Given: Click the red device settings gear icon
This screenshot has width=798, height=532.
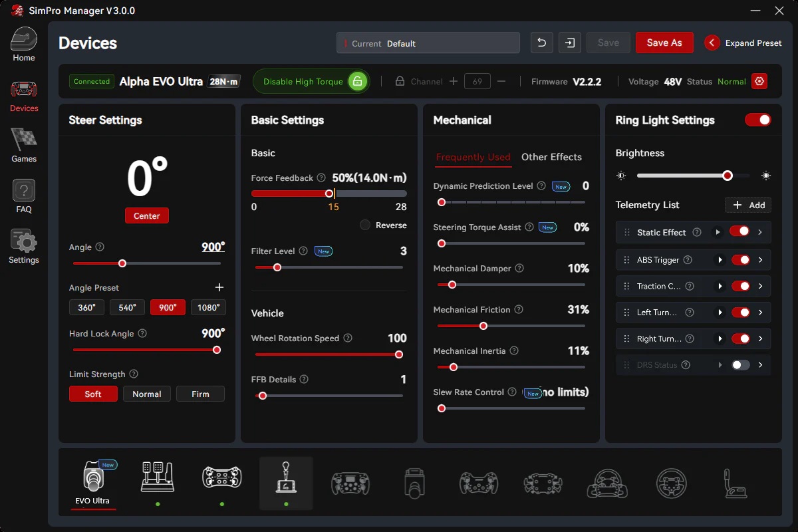Looking at the screenshot, I should coord(759,82).
